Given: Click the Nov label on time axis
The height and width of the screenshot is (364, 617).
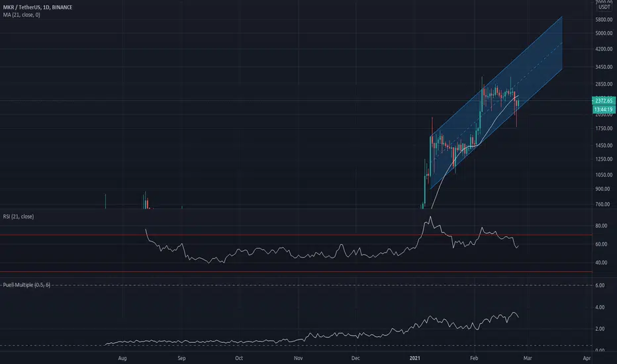Looking at the screenshot, I should 299,358.
